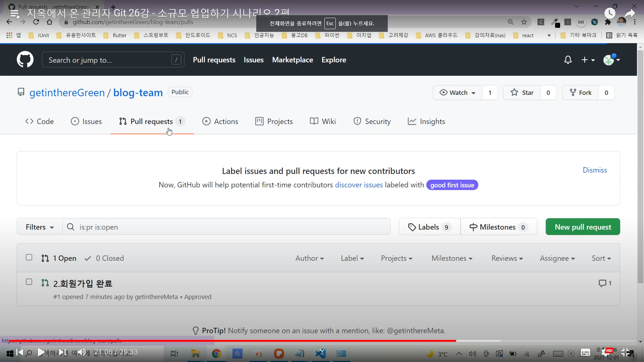Dismiss the new contributors banner
The image size is (644, 362).
click(x=595, y=170)
